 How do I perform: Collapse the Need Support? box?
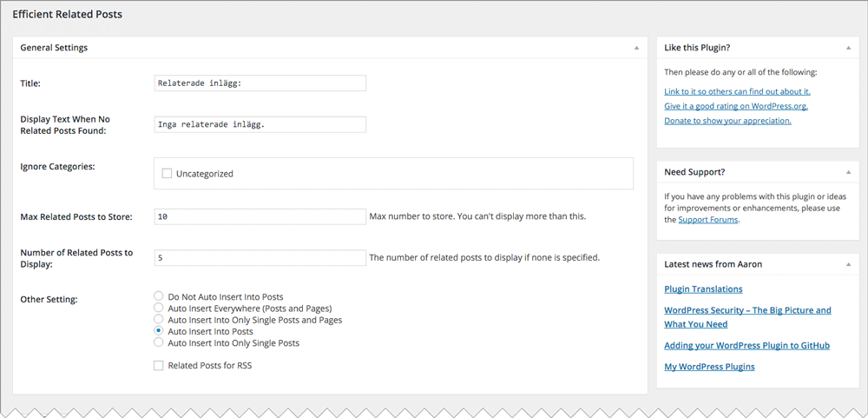click(x=848, y=172)
